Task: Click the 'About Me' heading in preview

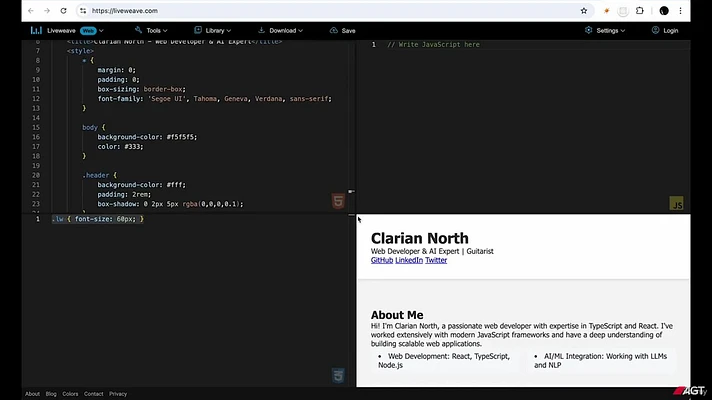Action: [397, 315]
